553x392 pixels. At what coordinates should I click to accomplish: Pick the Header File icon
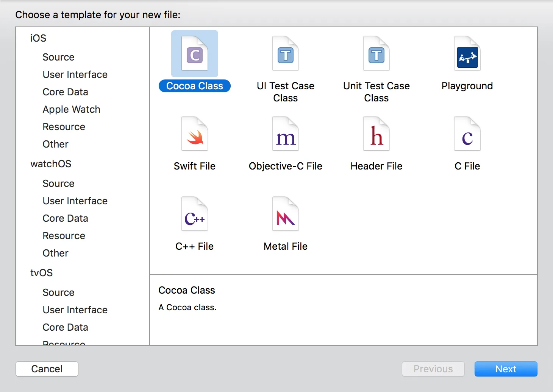pyautogui.click(x=376, y=134)
